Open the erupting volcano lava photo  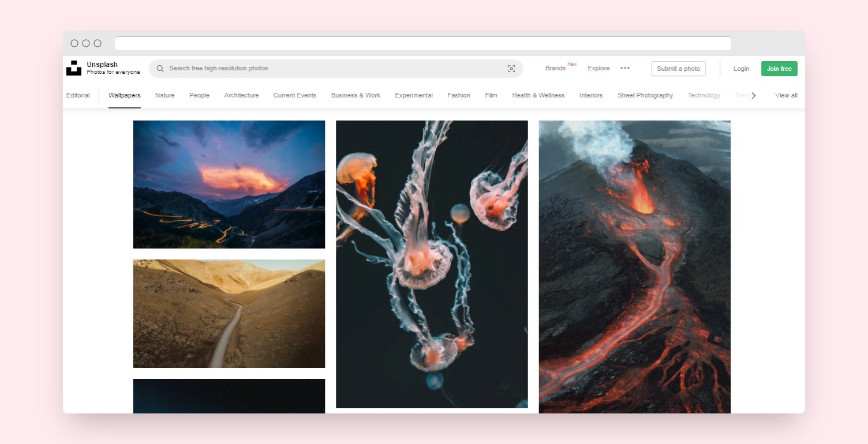(635, 267)
